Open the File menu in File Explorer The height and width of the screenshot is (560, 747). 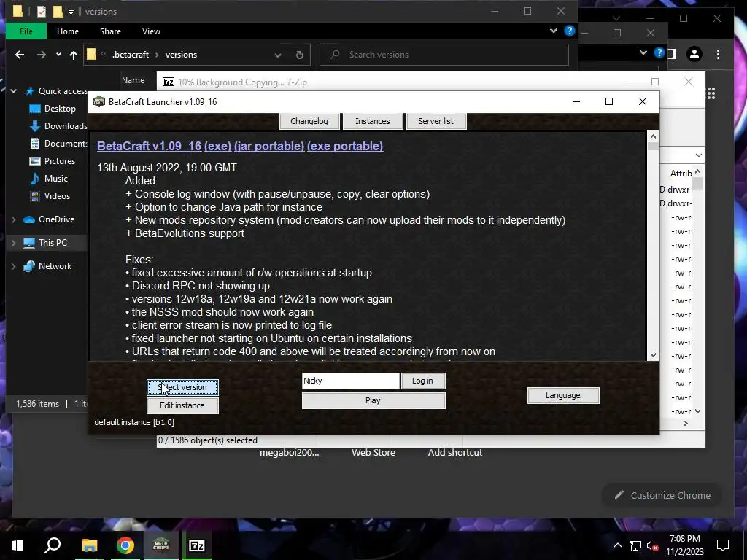tap(26, 31)
